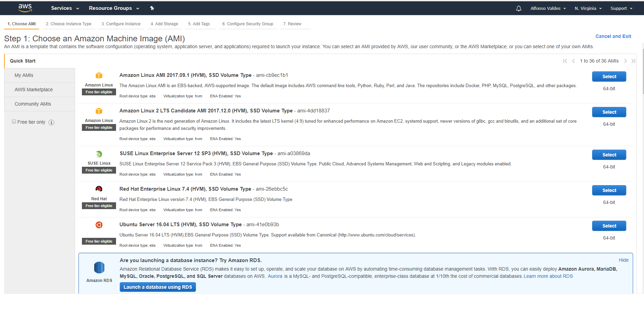Click Free tier eligible badge under SUSE Linux
The width and height of the screenshot is (644, 313).
[x=99, y=170]
